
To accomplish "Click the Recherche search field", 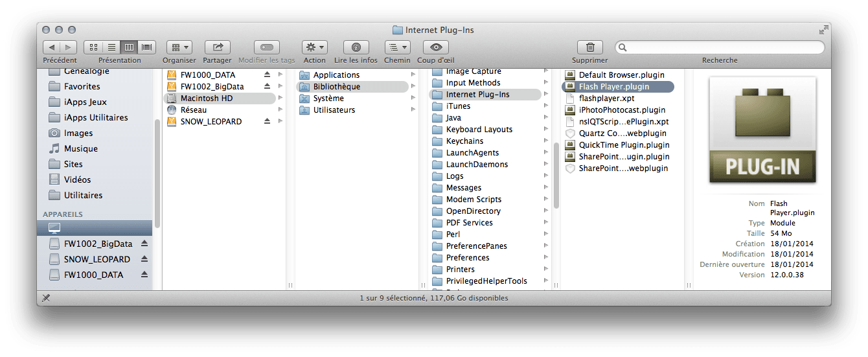I will click(x=720, y=47).
